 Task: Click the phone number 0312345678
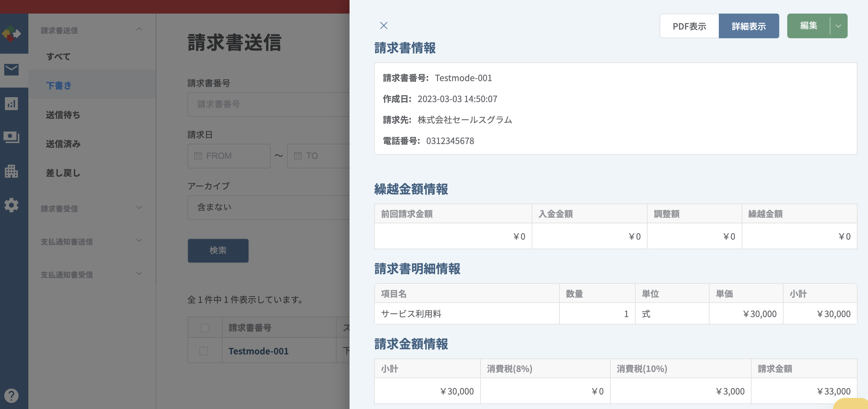coord(450,141)
